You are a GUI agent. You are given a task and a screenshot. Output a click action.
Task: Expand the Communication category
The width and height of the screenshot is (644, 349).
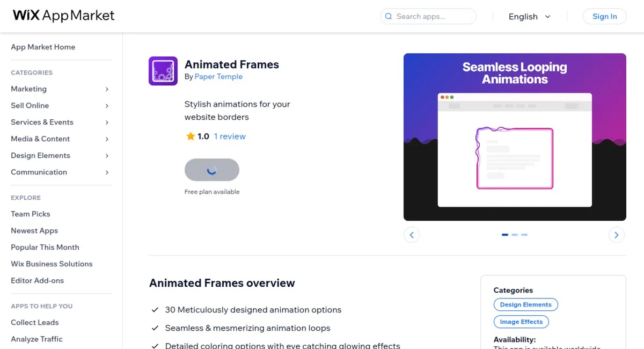tap(60, 172)
